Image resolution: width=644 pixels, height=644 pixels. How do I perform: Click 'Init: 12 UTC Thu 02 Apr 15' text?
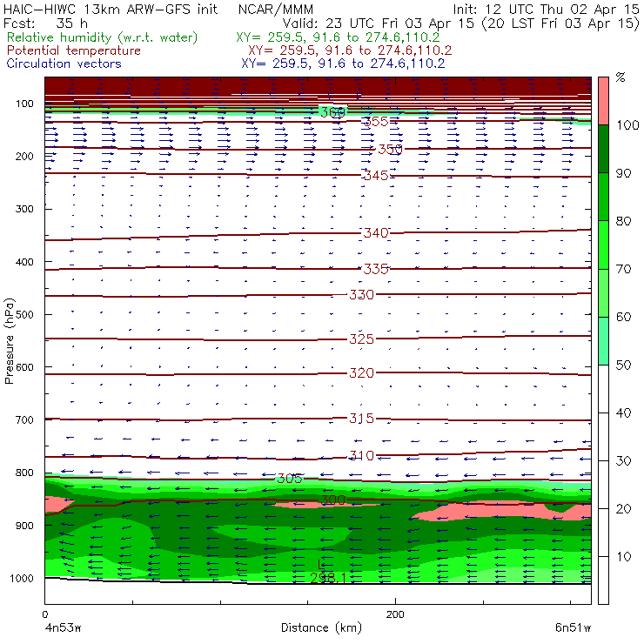click(x=547, y=9)
